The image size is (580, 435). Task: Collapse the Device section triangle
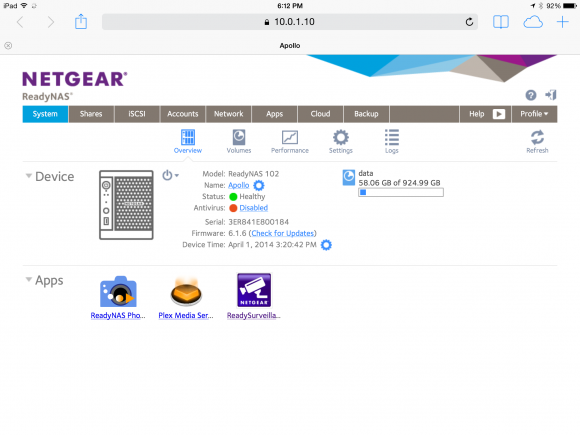tap(28, 176)
